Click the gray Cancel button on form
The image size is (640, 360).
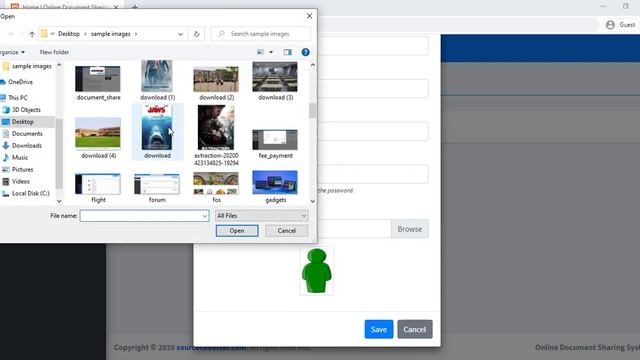point(415,329)
